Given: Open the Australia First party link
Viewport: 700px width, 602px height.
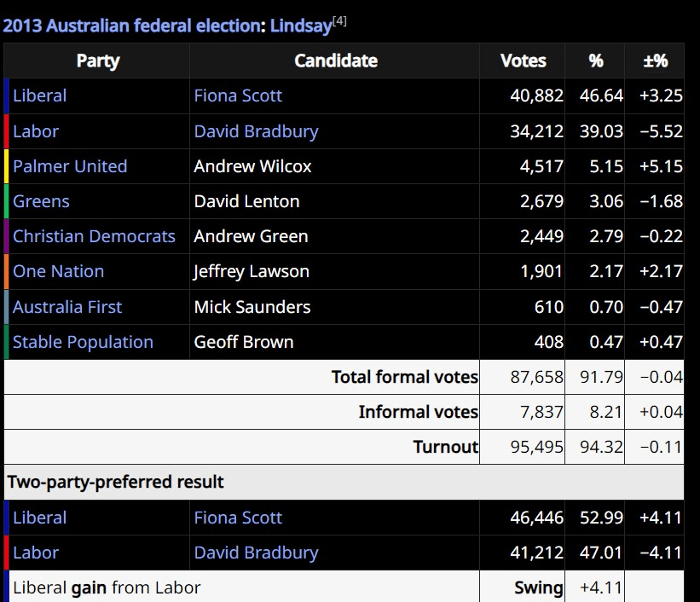Looking at the screenshot, I should (x=67, y=307).
